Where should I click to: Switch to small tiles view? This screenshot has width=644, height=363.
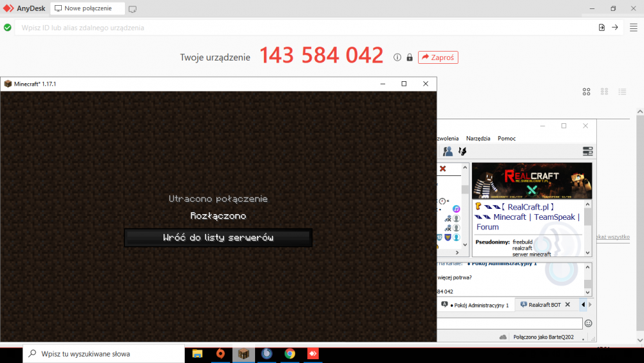tap(604, 92)
